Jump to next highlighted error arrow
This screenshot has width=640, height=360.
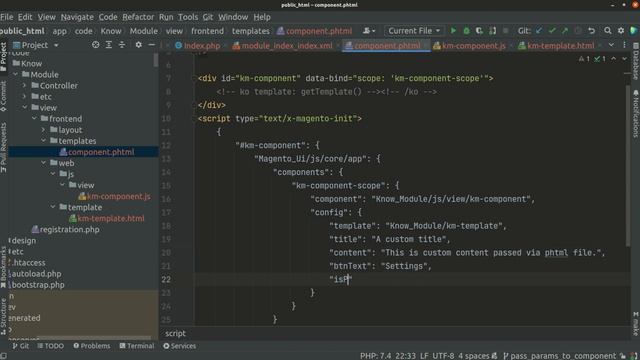(624, 59)
